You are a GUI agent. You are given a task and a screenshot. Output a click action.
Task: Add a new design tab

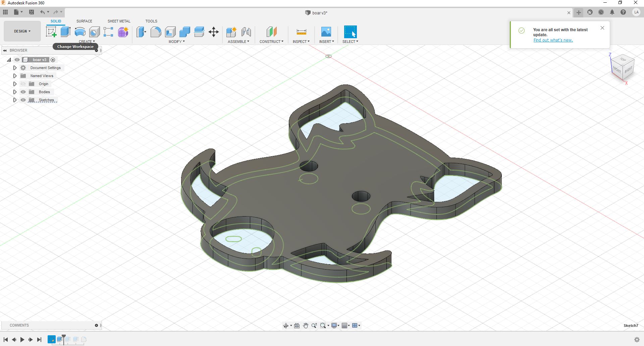pos(579,12)
